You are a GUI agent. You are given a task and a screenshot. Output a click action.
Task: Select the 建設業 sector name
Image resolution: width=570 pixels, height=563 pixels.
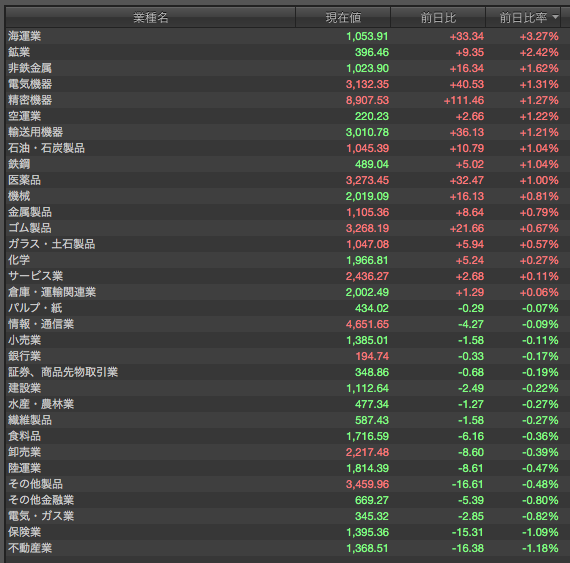coord(25,388)
